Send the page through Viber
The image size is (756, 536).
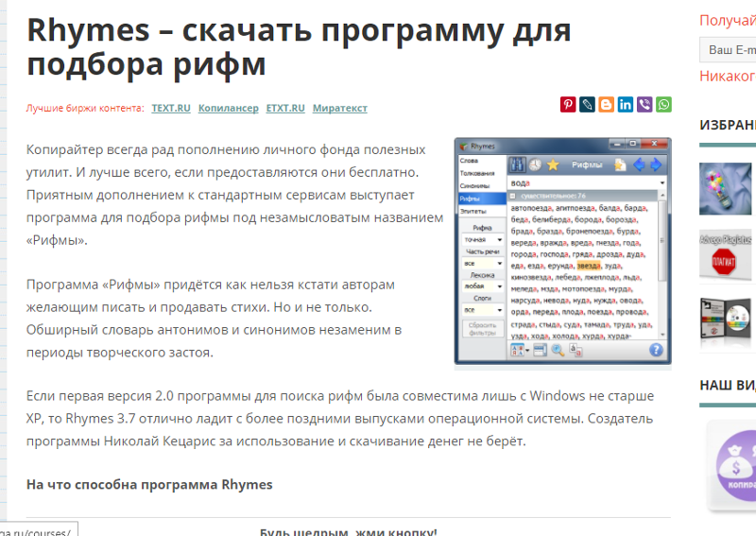[644, 105]
